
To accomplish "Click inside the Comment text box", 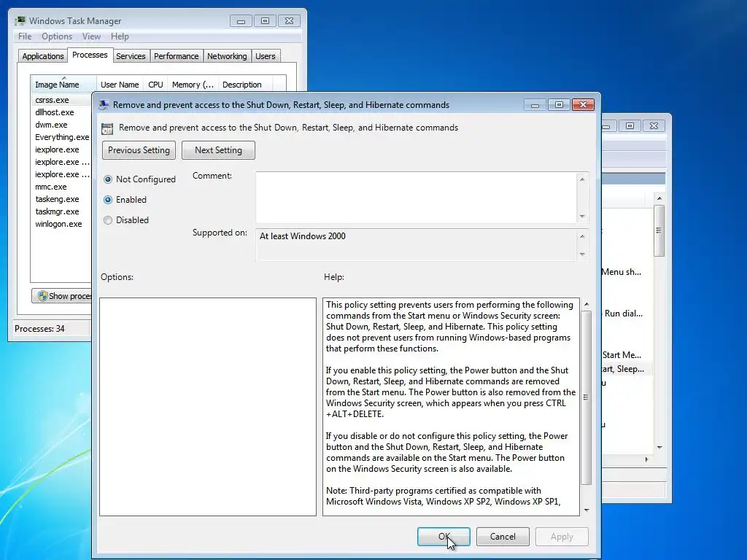I will (417, 197).
